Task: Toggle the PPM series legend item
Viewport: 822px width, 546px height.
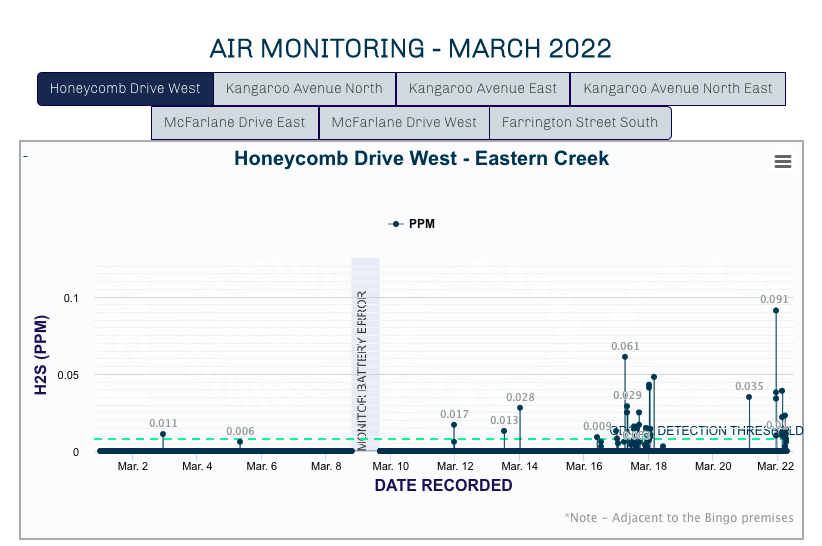Action: pyautogui.click(x=412, y=224)
